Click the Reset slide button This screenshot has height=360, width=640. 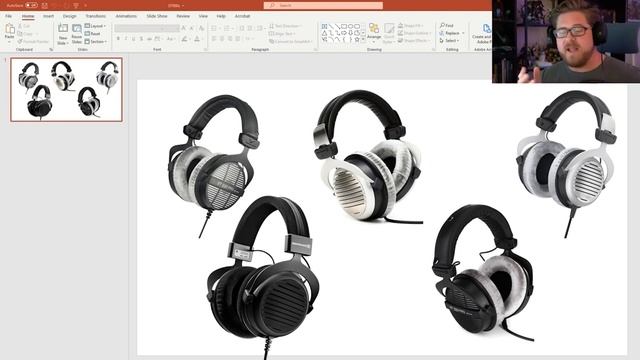(93, 33)
